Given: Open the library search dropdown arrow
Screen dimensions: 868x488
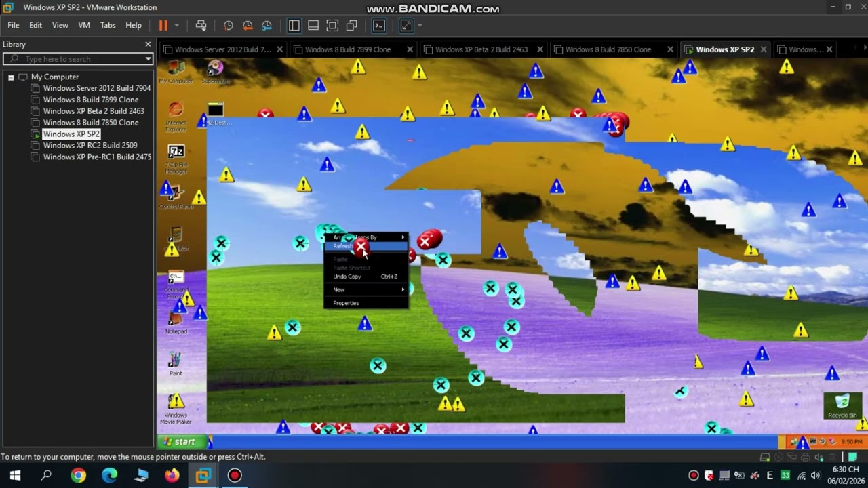Looking at the screenshot, I should click(148, 59).
